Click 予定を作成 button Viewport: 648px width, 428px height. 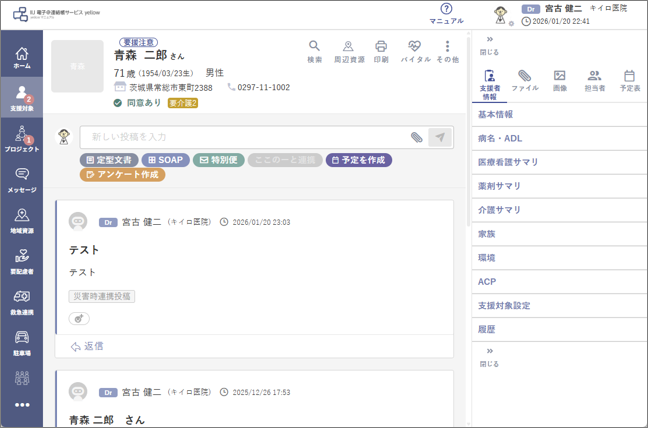pos(359,160)
